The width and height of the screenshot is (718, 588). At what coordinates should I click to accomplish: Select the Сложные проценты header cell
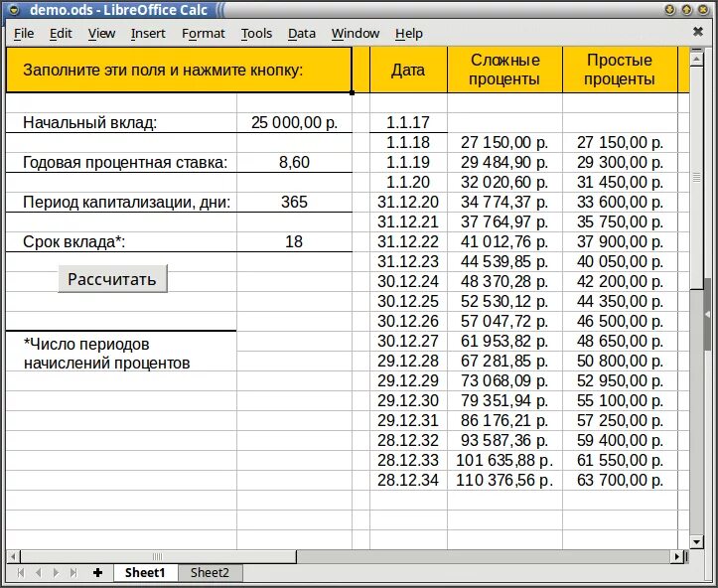pos(504,70)
